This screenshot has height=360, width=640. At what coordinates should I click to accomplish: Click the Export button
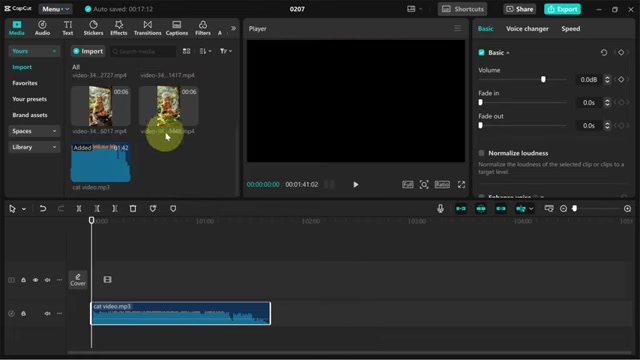[x=562, y=9]
